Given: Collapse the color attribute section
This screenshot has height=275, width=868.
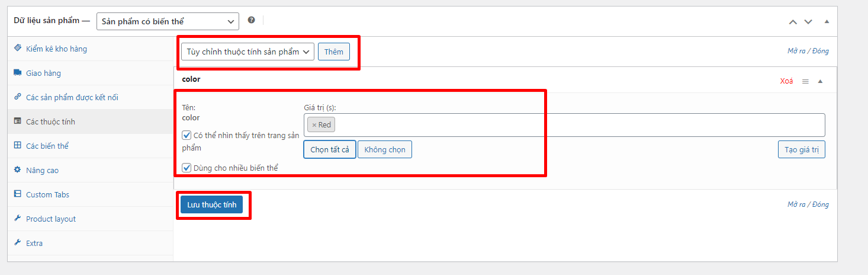Looking at the screenshot, I should point(820,81).
